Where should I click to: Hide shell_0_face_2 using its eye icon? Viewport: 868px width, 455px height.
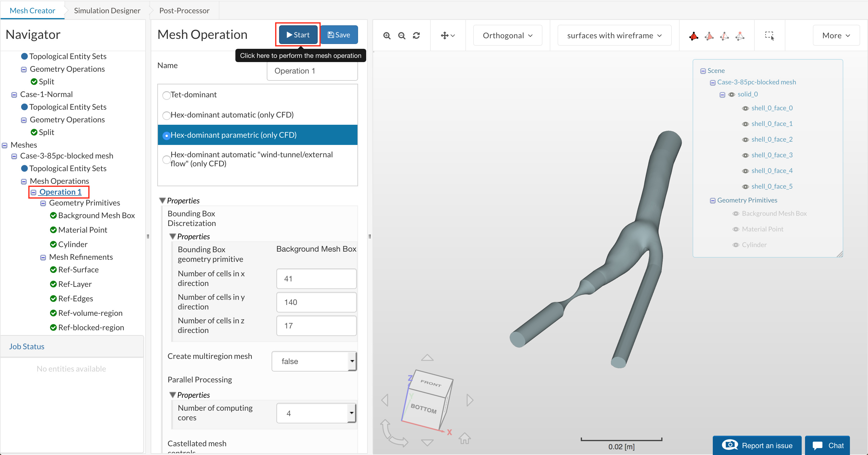[x=745, y=140]
